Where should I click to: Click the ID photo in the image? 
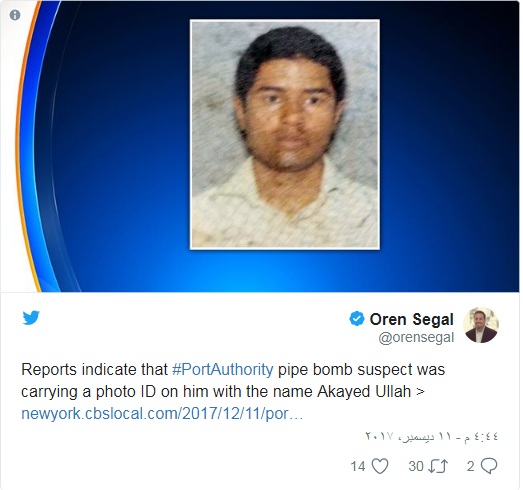(285, 134)
